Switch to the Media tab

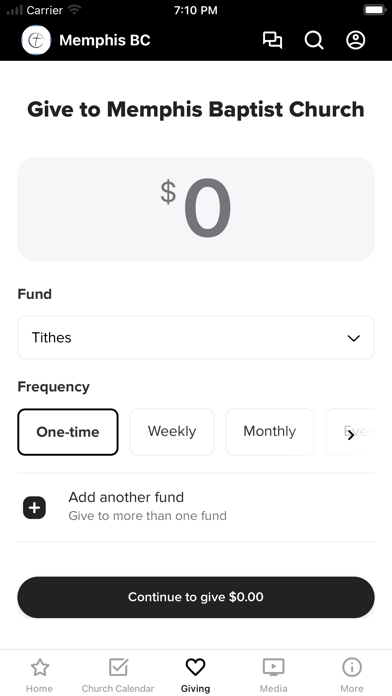click(273, 675)
